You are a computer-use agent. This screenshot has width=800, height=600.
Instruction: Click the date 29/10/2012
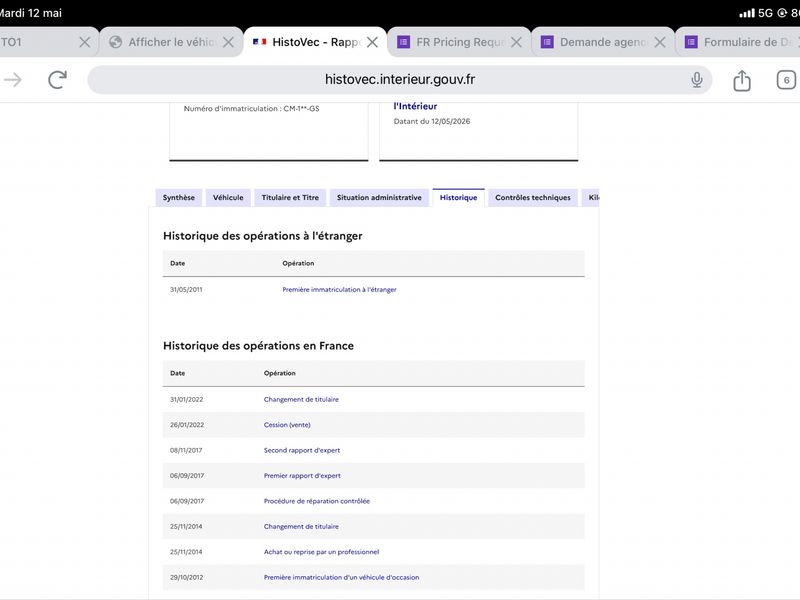click(x=186, y=578)
